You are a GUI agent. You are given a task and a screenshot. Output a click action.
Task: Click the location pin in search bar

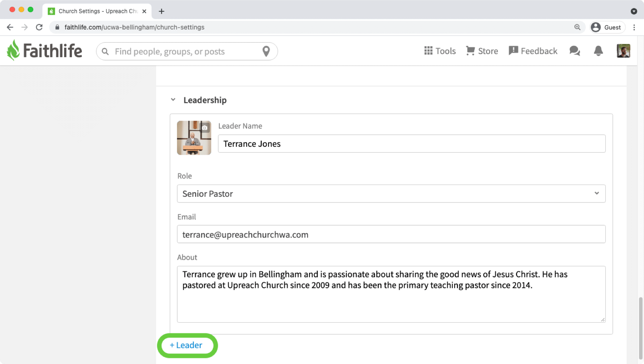coord(266,51)
